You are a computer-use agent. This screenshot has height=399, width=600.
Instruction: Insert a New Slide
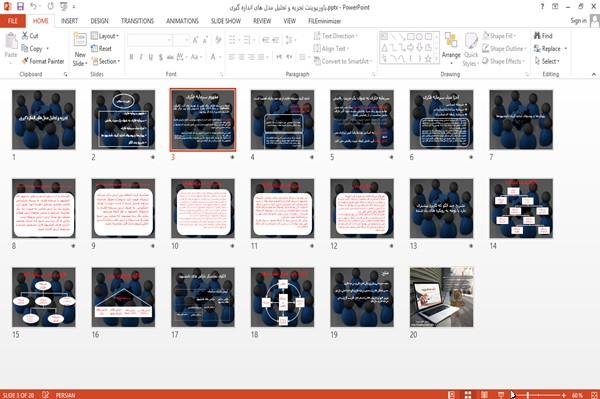(x=80, y=49)
